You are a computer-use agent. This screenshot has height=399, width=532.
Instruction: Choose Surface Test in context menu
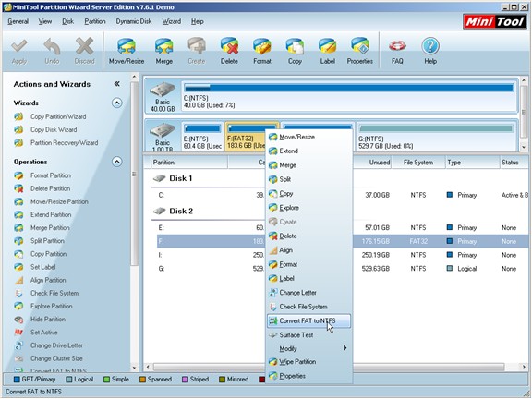click(x=308, y=335)
